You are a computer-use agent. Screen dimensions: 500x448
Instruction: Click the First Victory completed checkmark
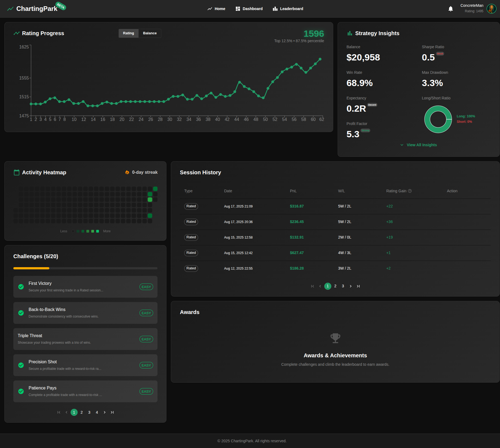click(x=21, y=287)
